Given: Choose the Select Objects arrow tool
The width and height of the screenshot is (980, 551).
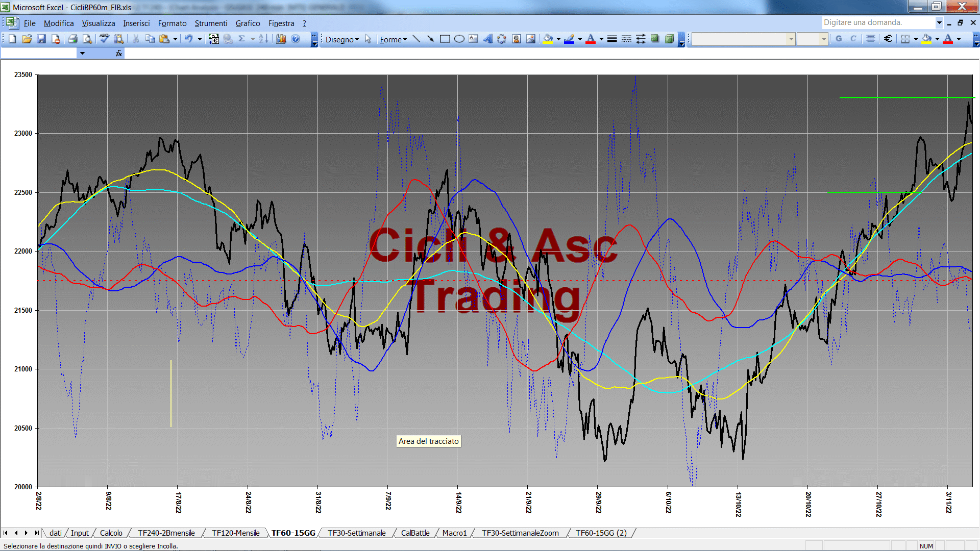Looking at the screenshot, I should point(368,39).
